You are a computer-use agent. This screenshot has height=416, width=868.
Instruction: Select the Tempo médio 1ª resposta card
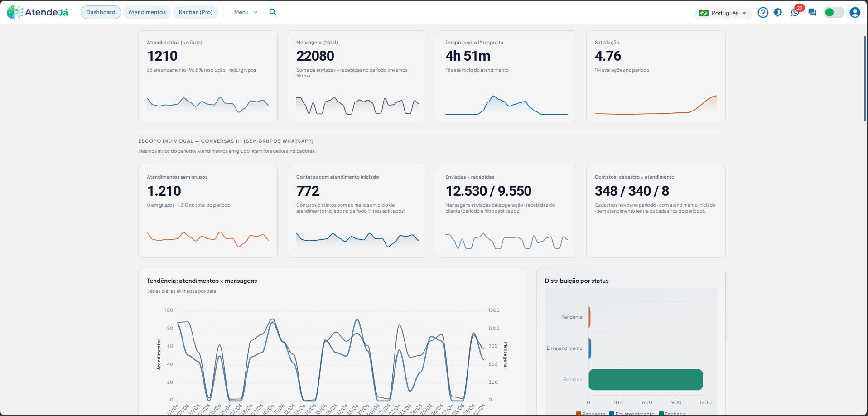(506, 77)
